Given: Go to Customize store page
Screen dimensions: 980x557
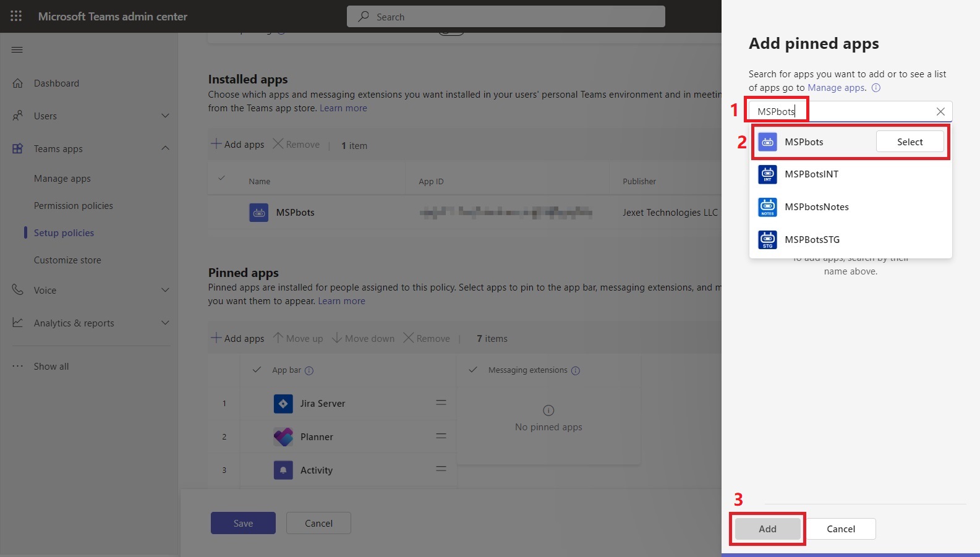Looking at the screenshot, I should pyautogui.click(x=67, y=260).
